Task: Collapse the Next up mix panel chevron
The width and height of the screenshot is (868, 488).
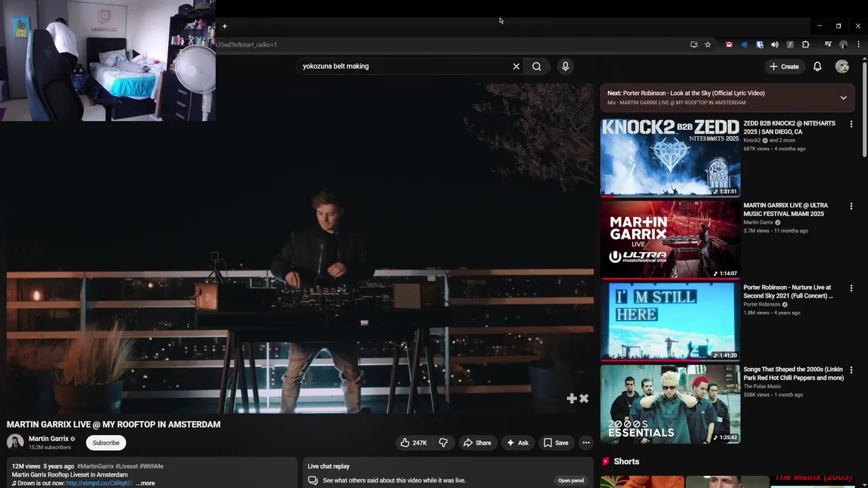Action: tap(844, 98)
